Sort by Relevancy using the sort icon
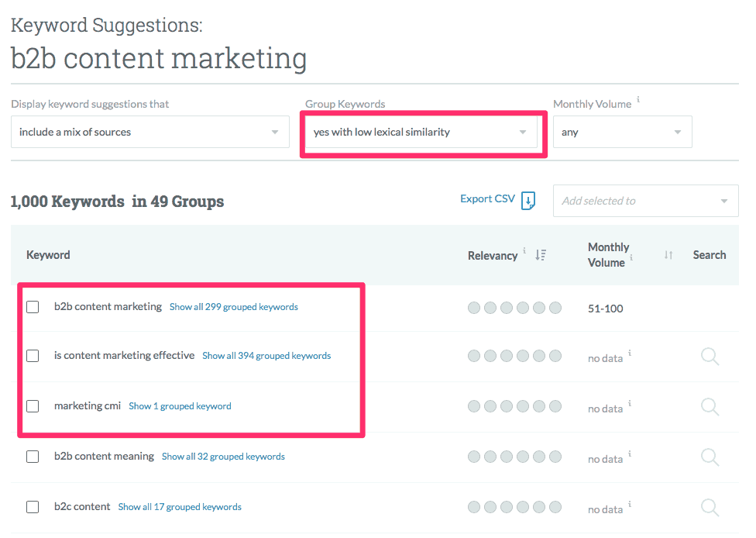The width and height of the screenshot is (756, 538). click(x=541, y=255)
